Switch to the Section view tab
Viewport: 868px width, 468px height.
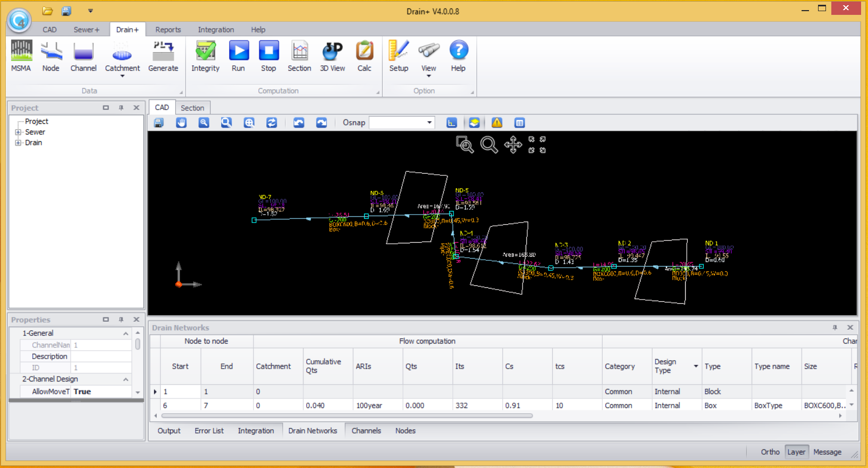pos(192,108)
